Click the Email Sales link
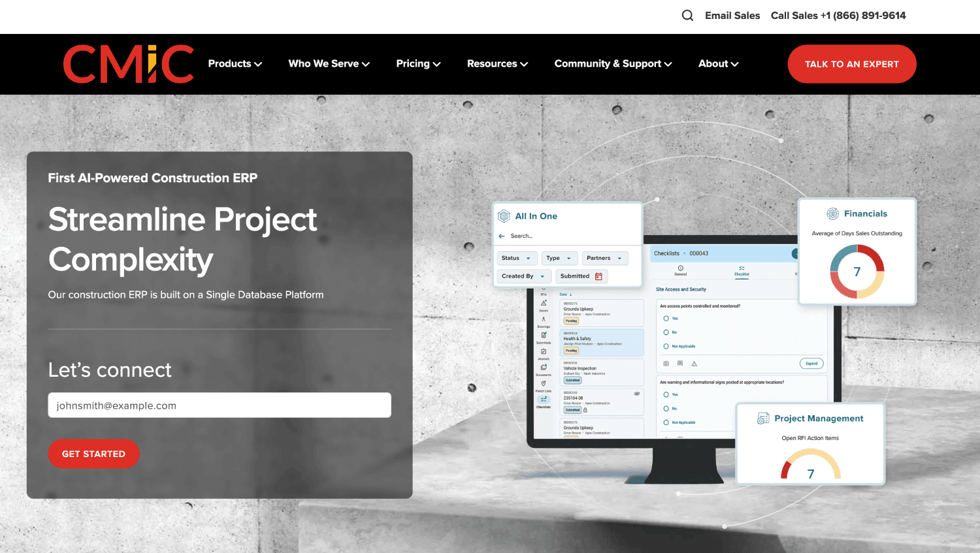This screenshot has width=980, height=553. click(x=732, y=16)
